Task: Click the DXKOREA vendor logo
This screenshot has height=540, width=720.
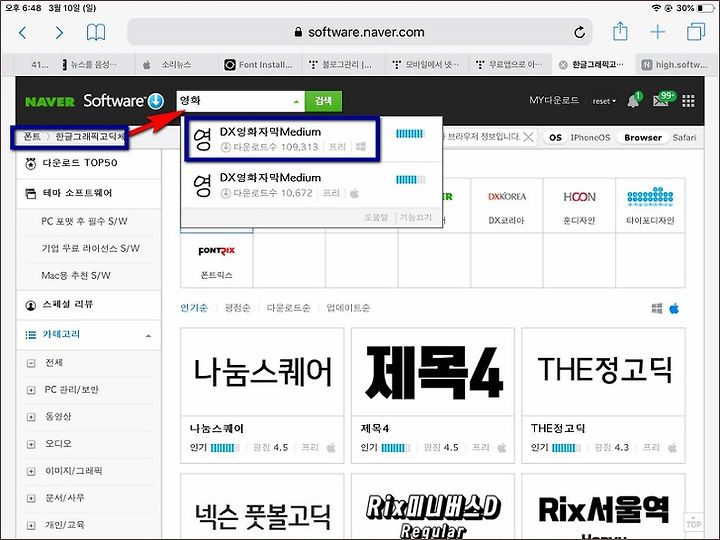Action: click(x=507, y=197)
